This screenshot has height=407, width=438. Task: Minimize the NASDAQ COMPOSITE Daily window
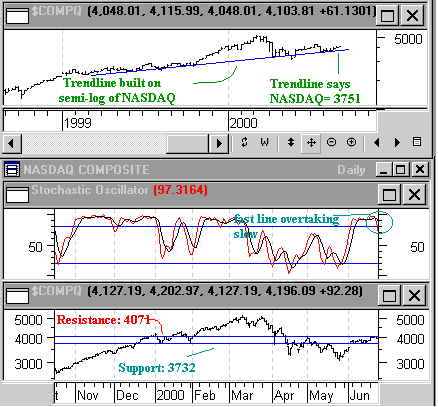[384, 169]
